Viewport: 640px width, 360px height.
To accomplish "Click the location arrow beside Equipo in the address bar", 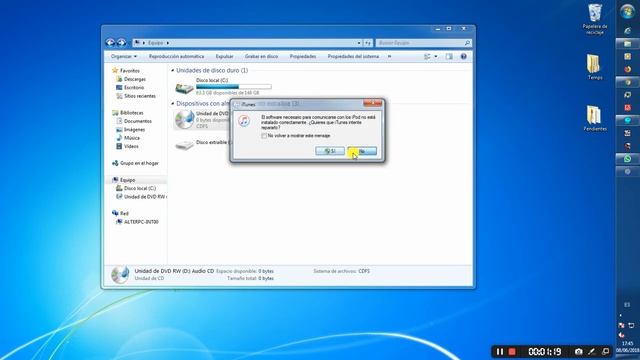I will (168, 43).
